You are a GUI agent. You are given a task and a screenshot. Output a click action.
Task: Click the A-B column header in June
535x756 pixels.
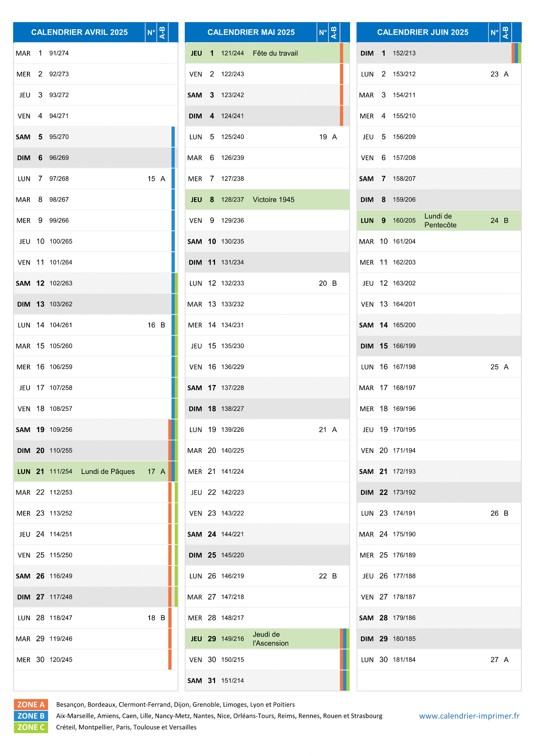point(506,32)
